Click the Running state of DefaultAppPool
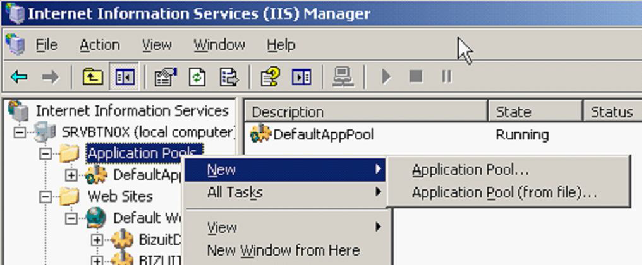The height and width of the screenshot is (265, 644). coord(522,134)
